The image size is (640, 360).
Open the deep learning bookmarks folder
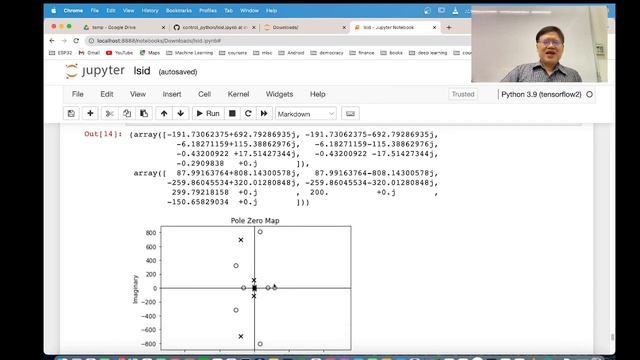click(428, 53)
